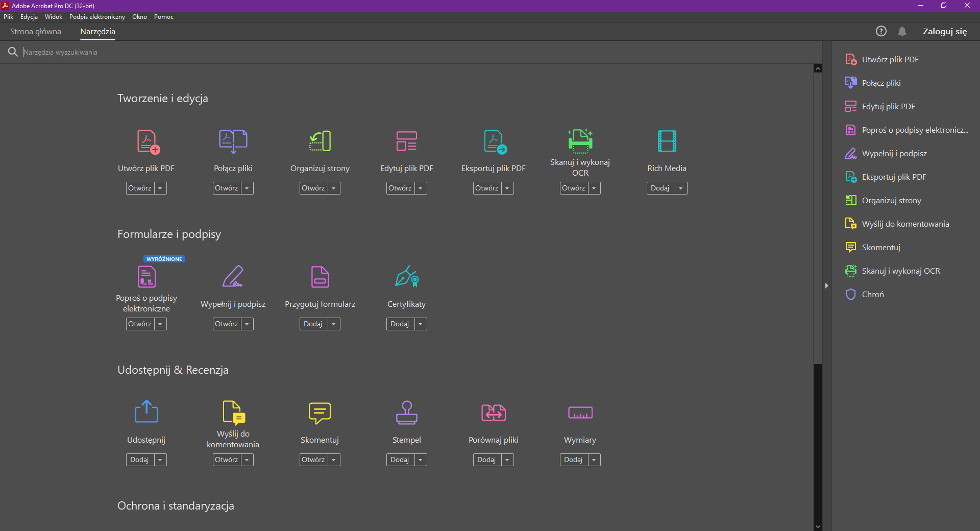Click the Skomentuj speech bubble icon in the grid
The height and width of the screenshot is (531, 980).
tap(320, 413)
